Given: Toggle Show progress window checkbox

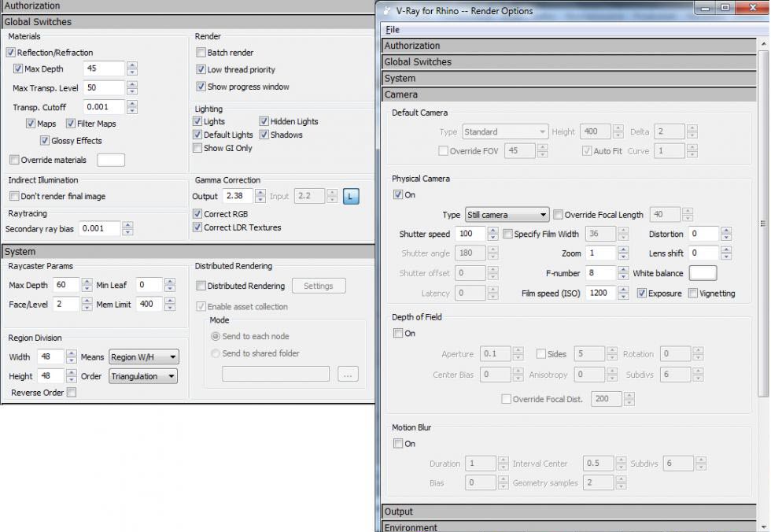Looking at the screenshot, I should [x=201, y=87].
